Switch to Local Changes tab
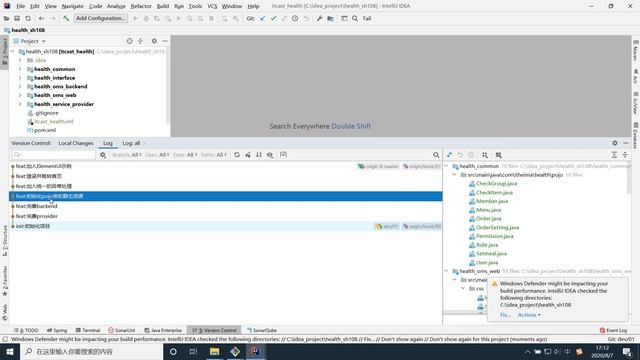 pos(76,143)
